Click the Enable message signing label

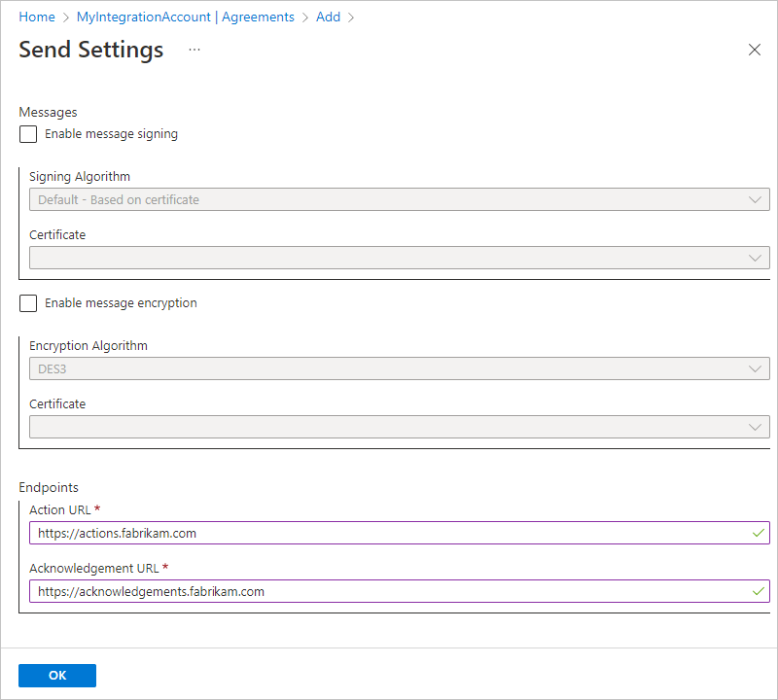pyautogui.click(x=111, y=134)
